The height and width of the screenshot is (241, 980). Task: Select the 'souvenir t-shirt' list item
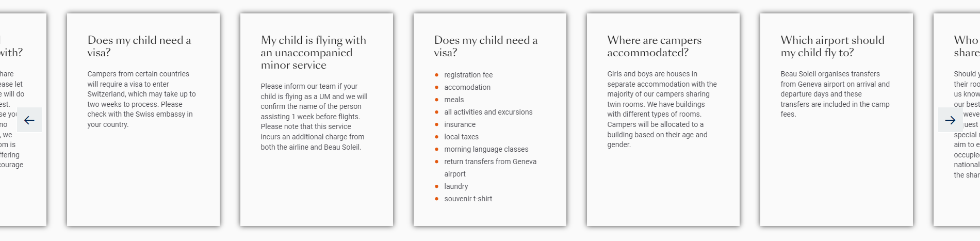pyautogui.click(x=468, y=199)
